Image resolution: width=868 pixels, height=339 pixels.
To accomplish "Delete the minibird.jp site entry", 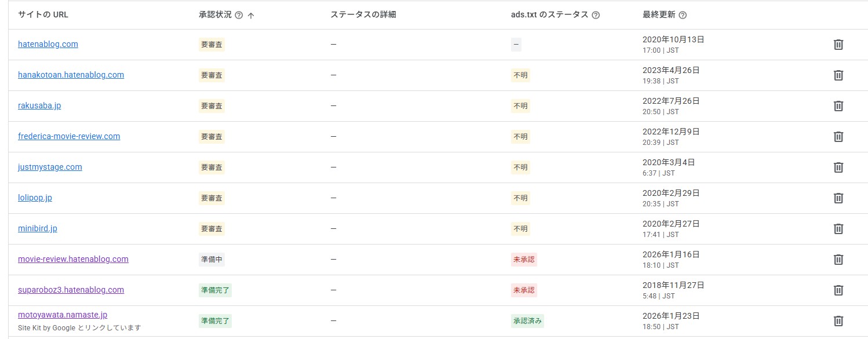I will coord(838,228).
